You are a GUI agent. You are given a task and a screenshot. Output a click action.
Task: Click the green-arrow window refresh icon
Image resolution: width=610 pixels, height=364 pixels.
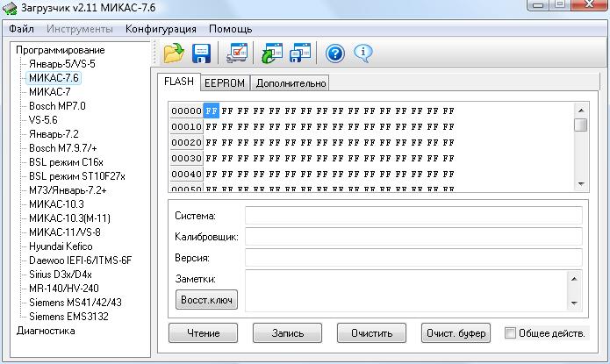click(272, 53)
